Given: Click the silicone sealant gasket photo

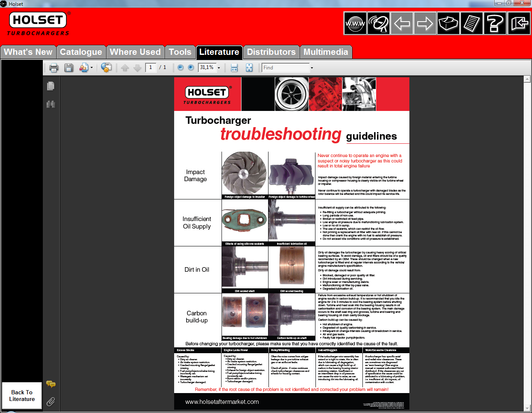Looking at the screenshot, I should click(x=245, y=220).
